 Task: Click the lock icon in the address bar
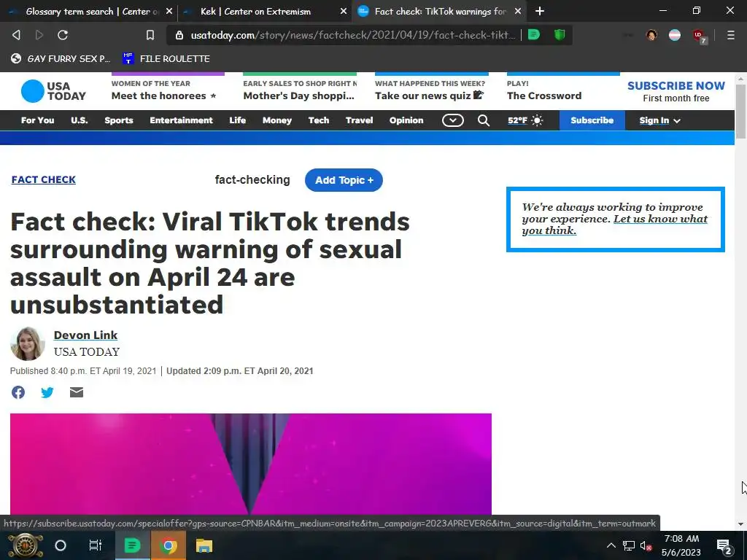click(179, 35)
